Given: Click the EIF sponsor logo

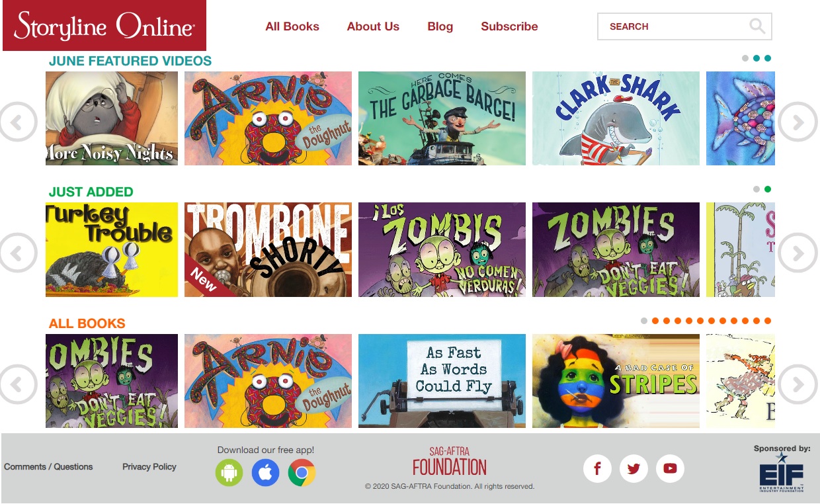Looking at the screenshot, I should 781,474.
